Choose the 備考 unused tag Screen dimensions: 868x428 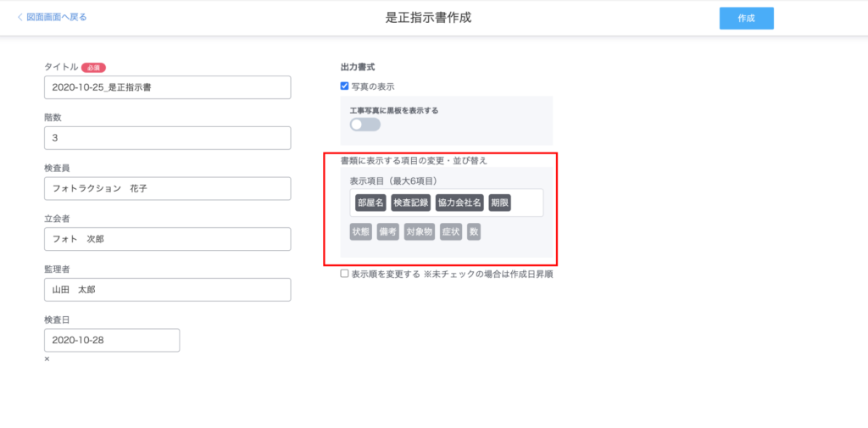coord(387,231)
